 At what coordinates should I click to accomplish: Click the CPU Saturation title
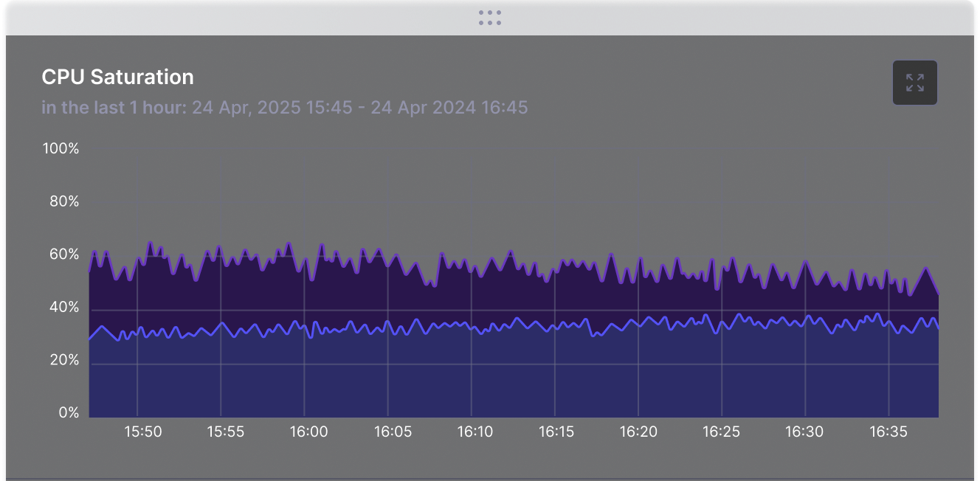(x=117, y=77)
